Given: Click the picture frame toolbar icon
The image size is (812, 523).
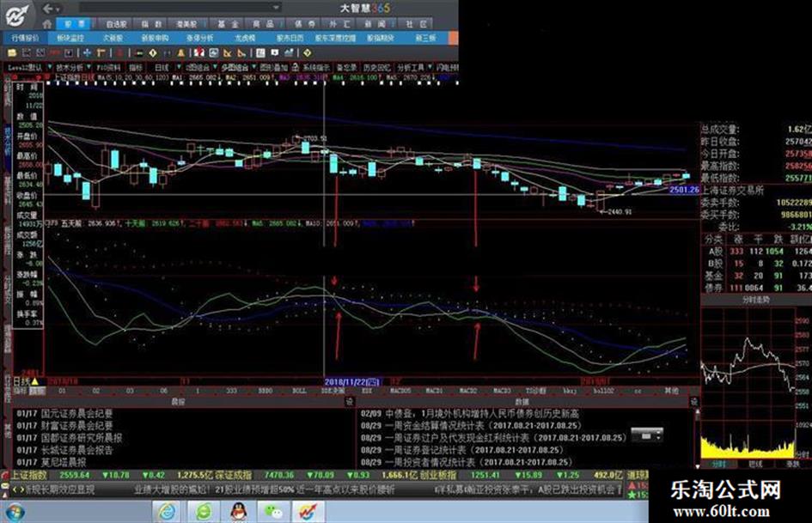Looking at the screenshot, I should (x=213, y=53).
